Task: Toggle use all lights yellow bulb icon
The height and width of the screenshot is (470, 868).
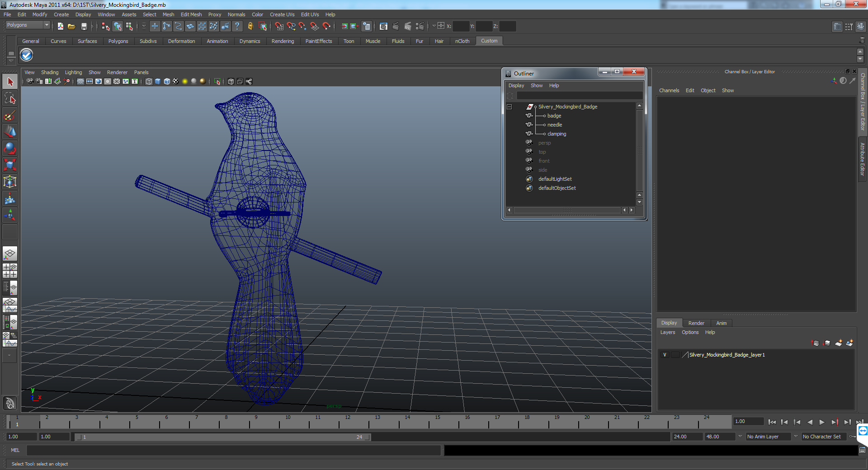Action: click(185, 81)
